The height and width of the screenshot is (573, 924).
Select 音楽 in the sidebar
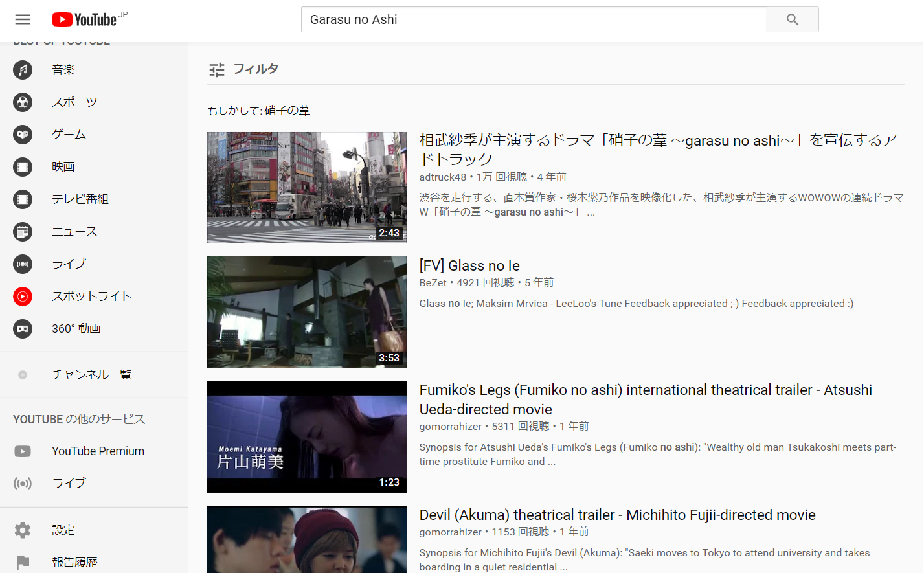[63, 69]
